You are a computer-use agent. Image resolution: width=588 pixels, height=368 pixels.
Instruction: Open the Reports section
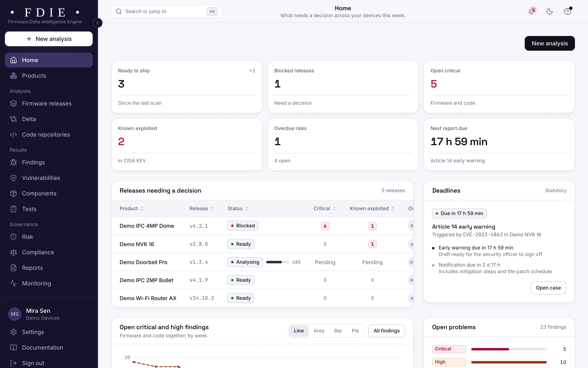point(49,268)
